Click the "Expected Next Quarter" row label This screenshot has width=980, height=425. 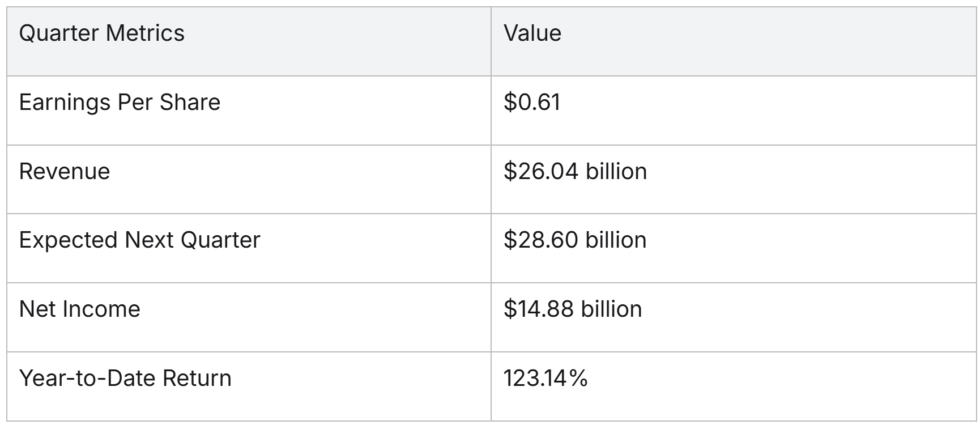(139, 240)
